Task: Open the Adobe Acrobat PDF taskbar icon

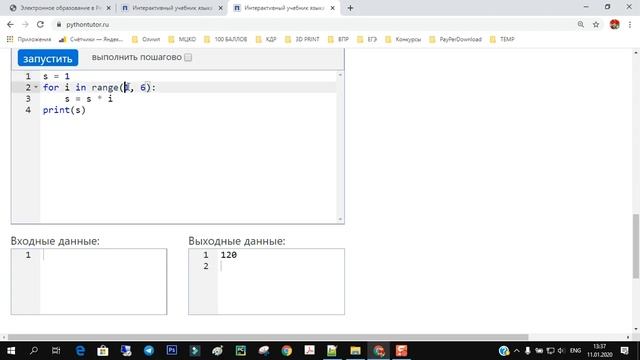Action: pos(309,351)
